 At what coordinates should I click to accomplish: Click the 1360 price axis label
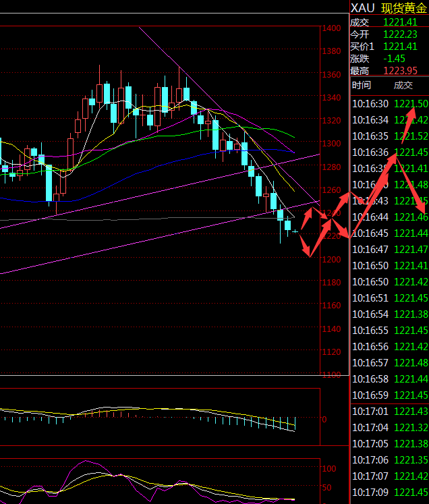(x=331, y=74)
